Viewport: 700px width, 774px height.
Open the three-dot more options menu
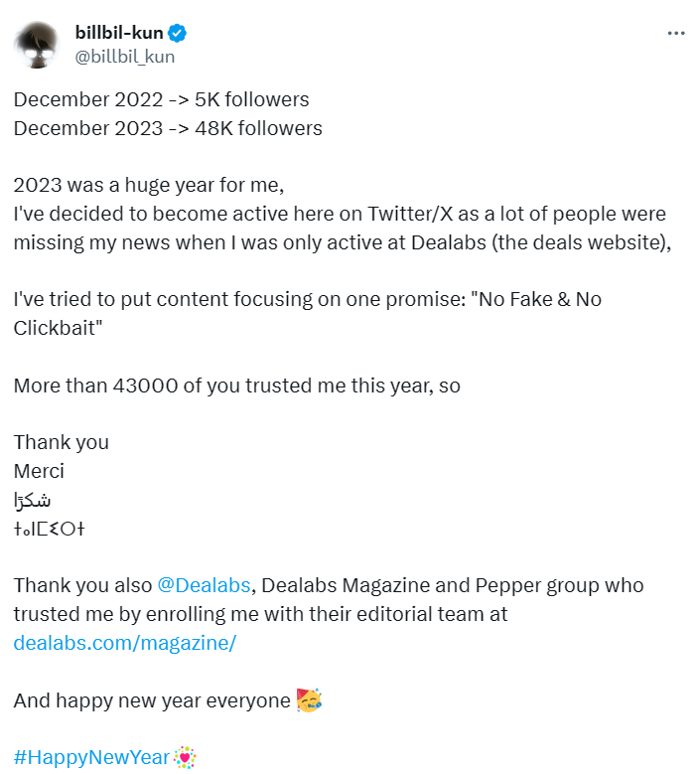coord(676,33)
